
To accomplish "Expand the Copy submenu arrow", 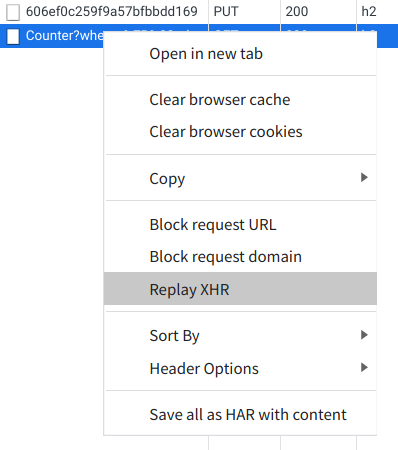I will 364,177.
